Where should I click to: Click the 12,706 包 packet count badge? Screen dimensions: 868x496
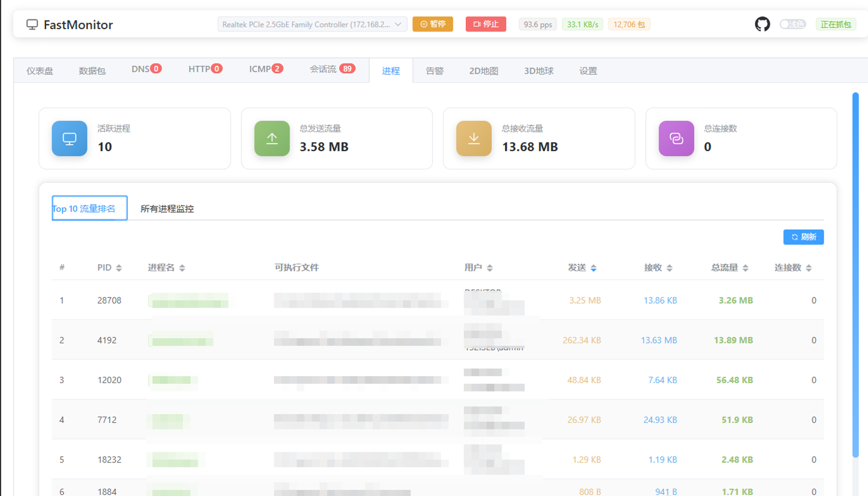click(x=629, y=24)
